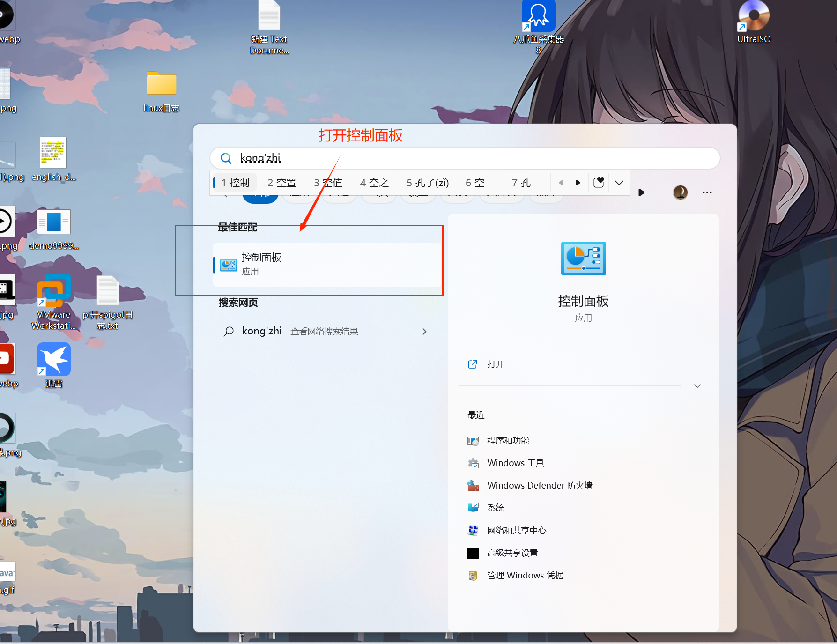837x644 pixels.
Task: Expand more actions chevron below 打开
Action: coord(697,386)
